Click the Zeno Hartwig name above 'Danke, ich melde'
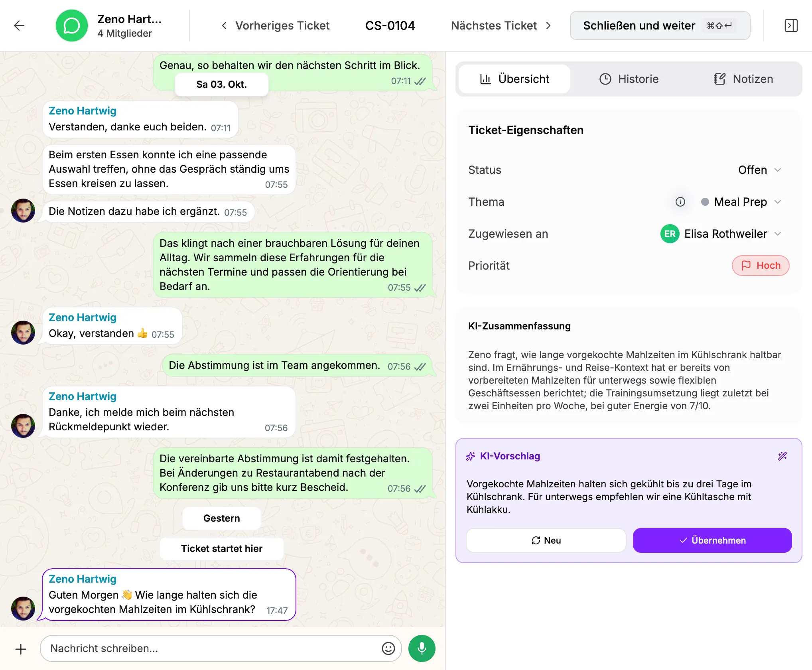Image resolution: width=812 pixels, height=670 pixels. point(83,396)
